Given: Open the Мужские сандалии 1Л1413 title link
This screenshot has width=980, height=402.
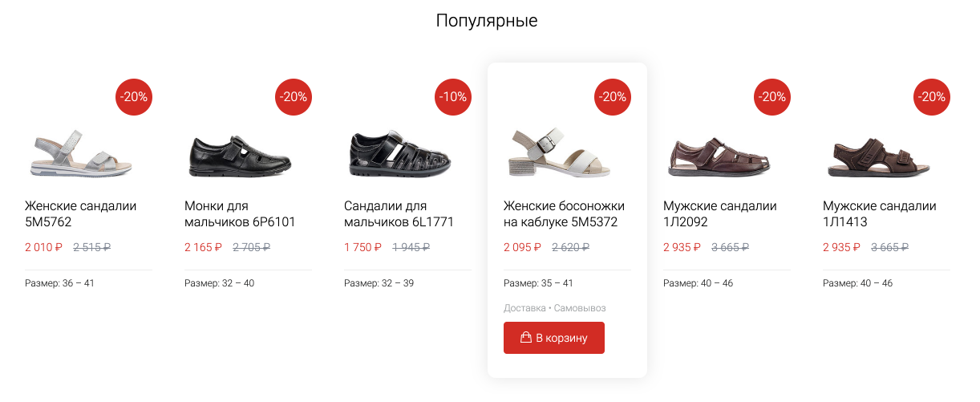Looking at the screenshot, I should 879,213.
